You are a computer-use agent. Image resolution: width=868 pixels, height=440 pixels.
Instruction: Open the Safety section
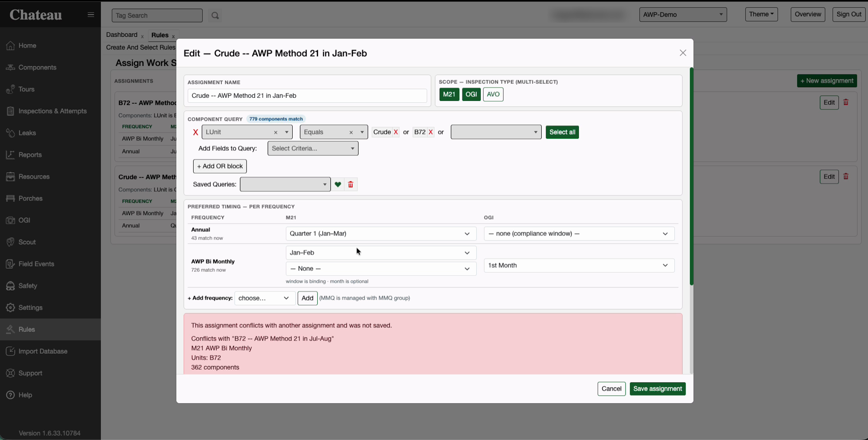(28, 286)
